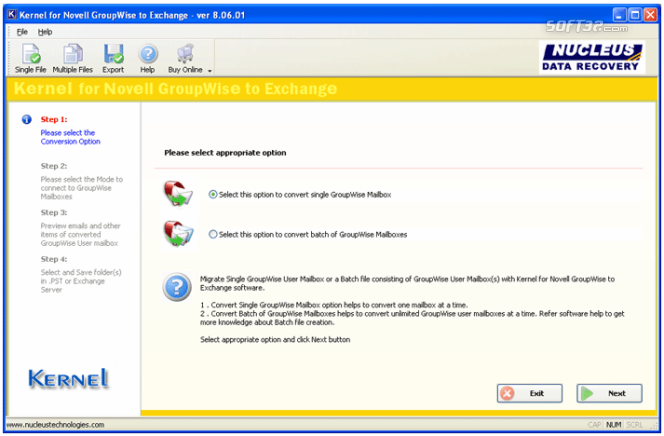The image size is (664, 436).
Task: Click the Step 3: heading
Action: click(54, 212)
